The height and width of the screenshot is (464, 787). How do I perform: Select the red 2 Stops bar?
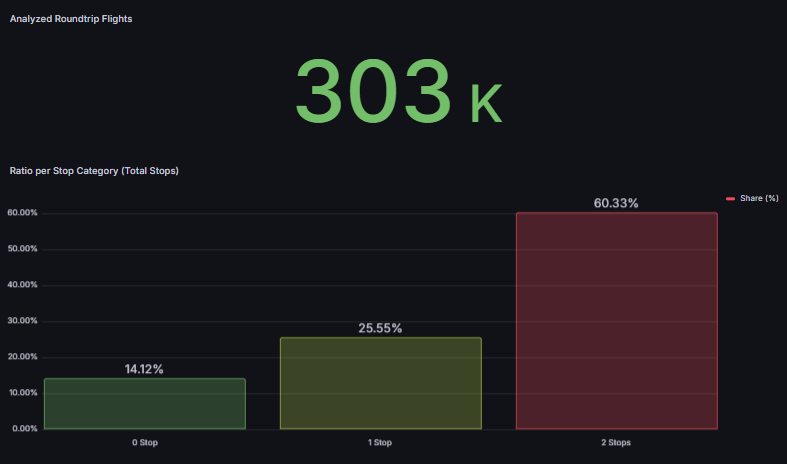pos(616,320)
